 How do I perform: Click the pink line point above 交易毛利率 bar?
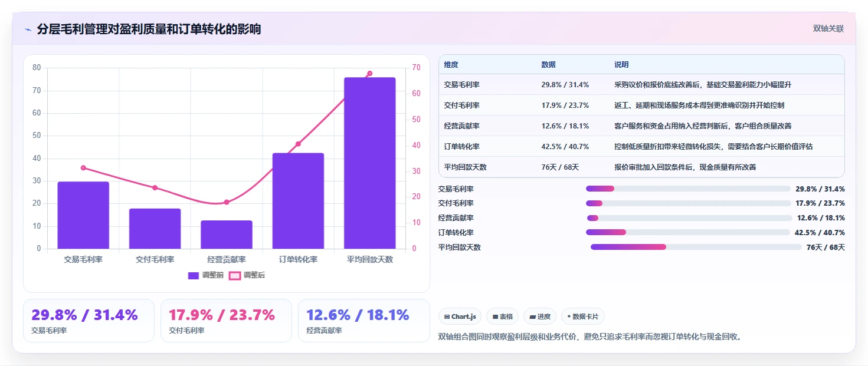[x=83, y=168]
